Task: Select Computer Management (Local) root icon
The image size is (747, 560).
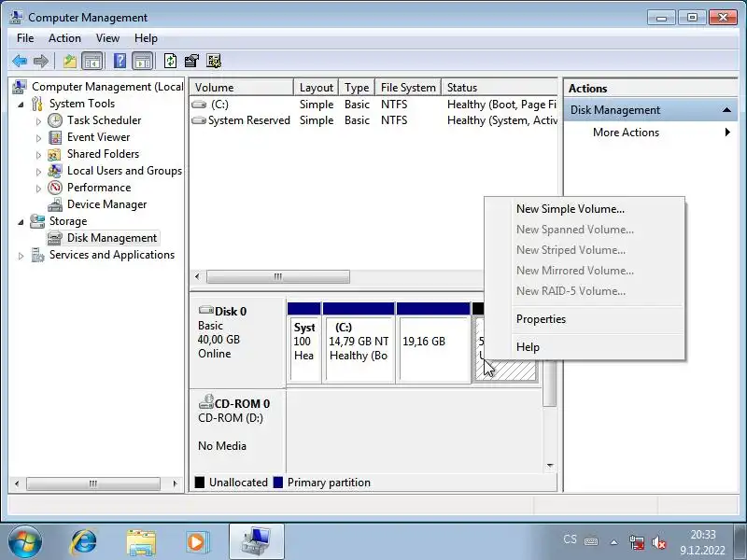Action: point(19,87)
